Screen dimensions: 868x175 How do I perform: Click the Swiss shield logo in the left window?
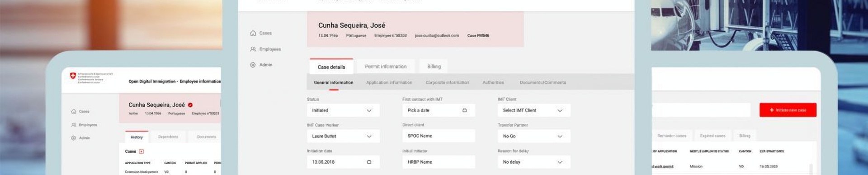tap(73, 76)
